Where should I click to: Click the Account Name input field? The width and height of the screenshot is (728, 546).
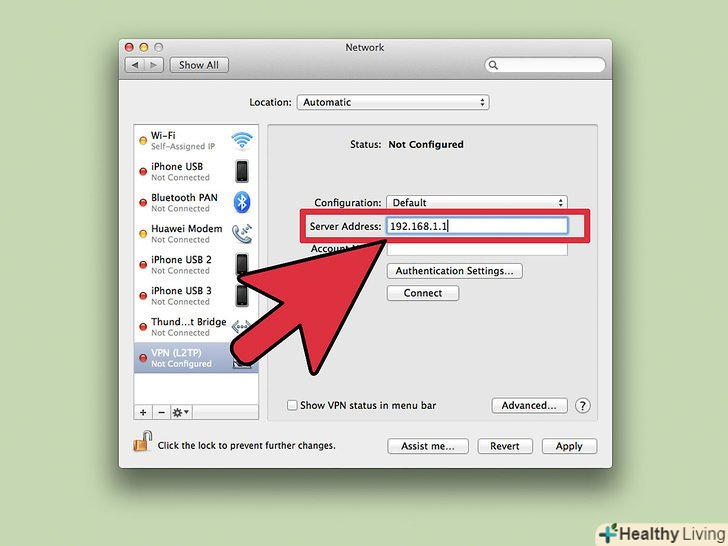pyautogui.click(x=477, y=249)
